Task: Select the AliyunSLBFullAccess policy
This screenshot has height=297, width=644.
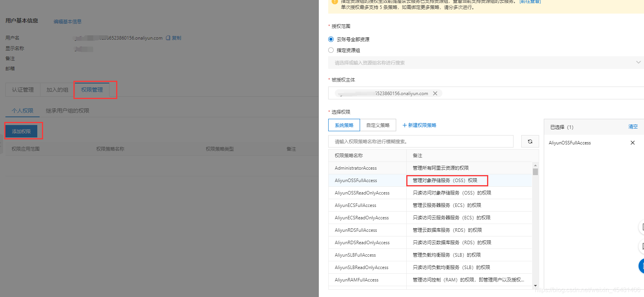Action: click(x=430, y=255)
